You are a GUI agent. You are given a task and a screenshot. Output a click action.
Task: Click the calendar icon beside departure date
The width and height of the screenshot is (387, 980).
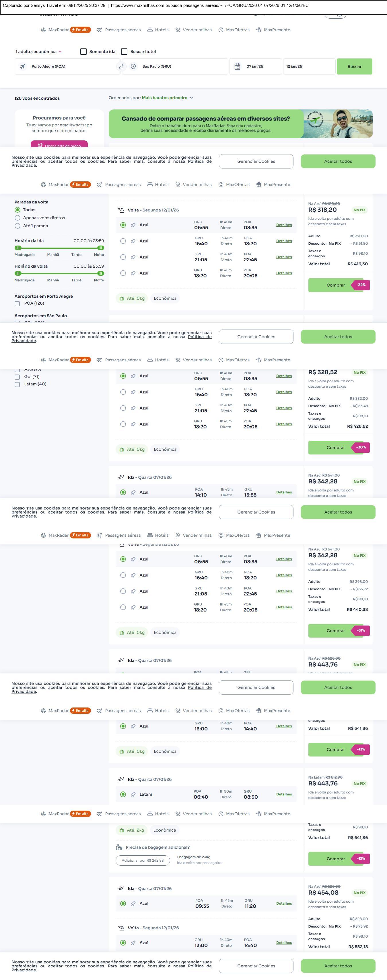pos(237,66)
